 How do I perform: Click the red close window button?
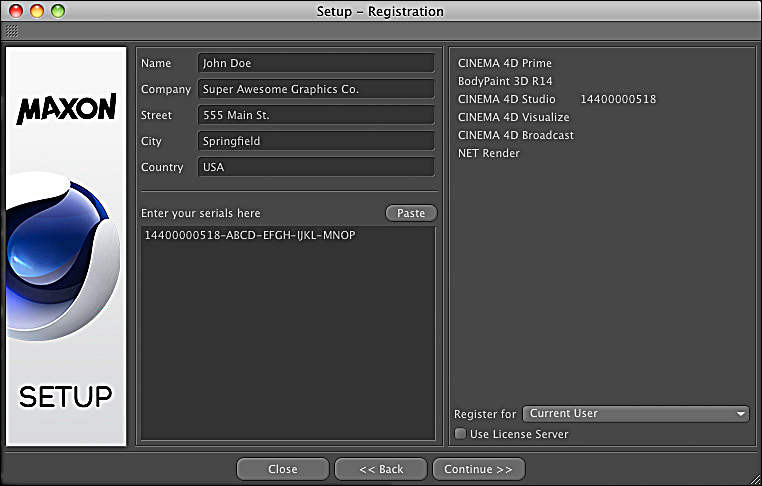(16, 11)
